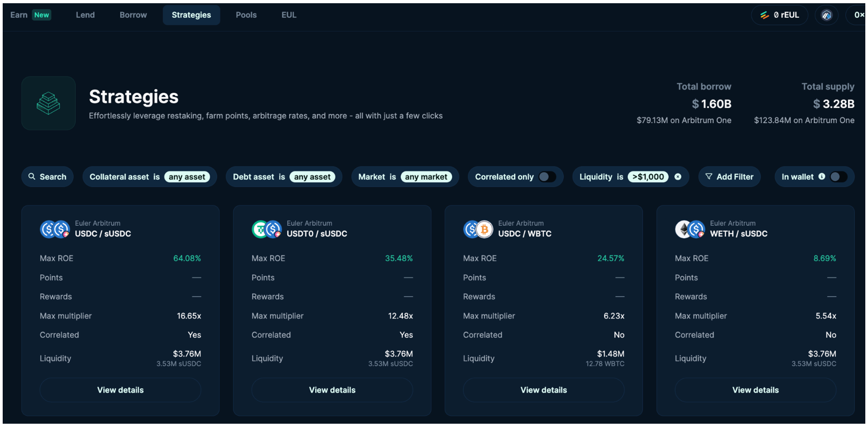
Task: Switch to the Borrow tab
Action: [133, 15]
